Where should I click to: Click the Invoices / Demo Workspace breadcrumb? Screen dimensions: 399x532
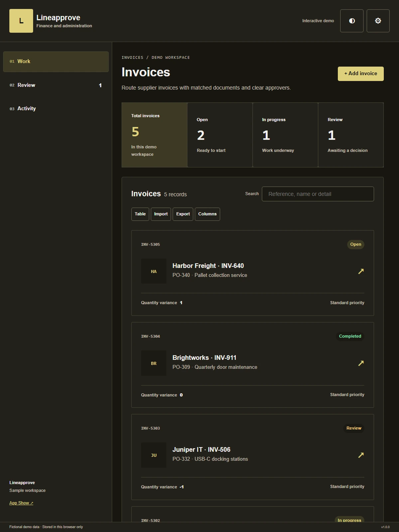pyautogui.click(x=156, y=58)
